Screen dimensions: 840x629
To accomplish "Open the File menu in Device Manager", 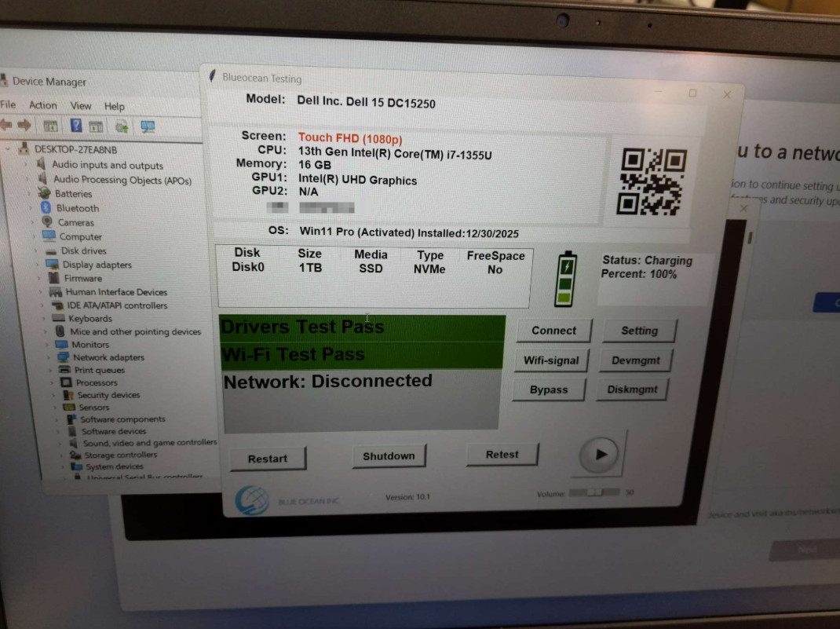I will click(8, 104).
